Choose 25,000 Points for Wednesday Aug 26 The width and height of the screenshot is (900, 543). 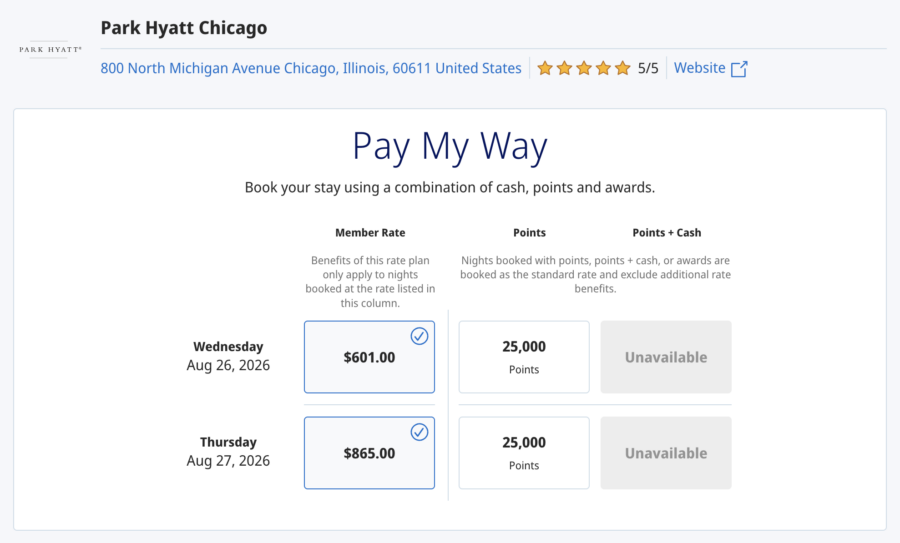click(x=524, y=357)
